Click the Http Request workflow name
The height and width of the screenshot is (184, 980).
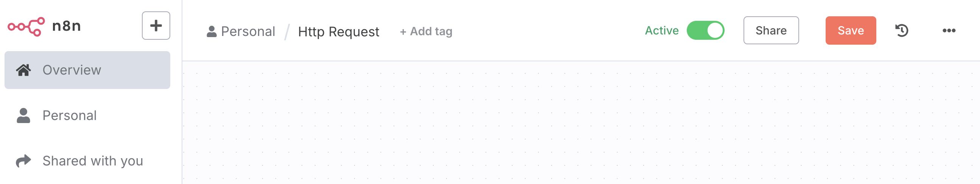tap(338, 32)
